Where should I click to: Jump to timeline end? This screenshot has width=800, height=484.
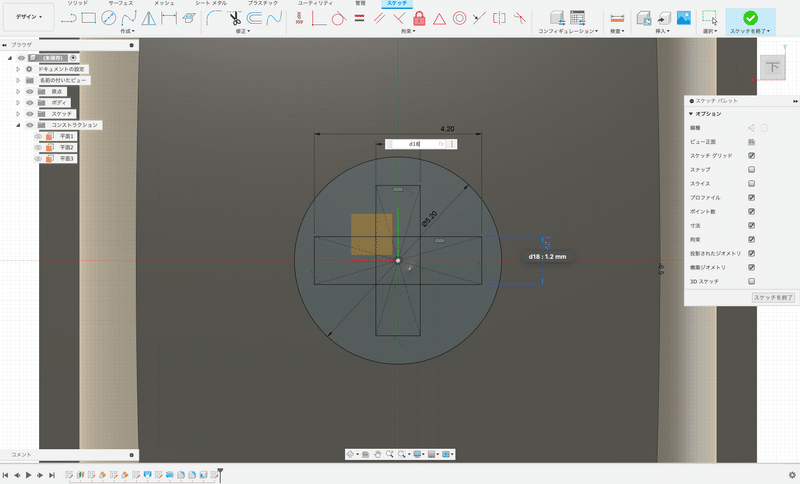(52, 475)
